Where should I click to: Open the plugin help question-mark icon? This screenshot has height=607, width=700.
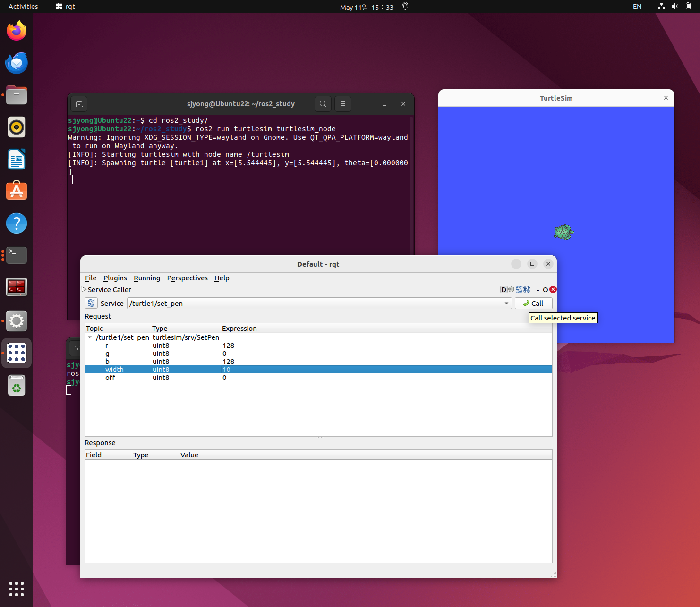(x=527, y=289)
